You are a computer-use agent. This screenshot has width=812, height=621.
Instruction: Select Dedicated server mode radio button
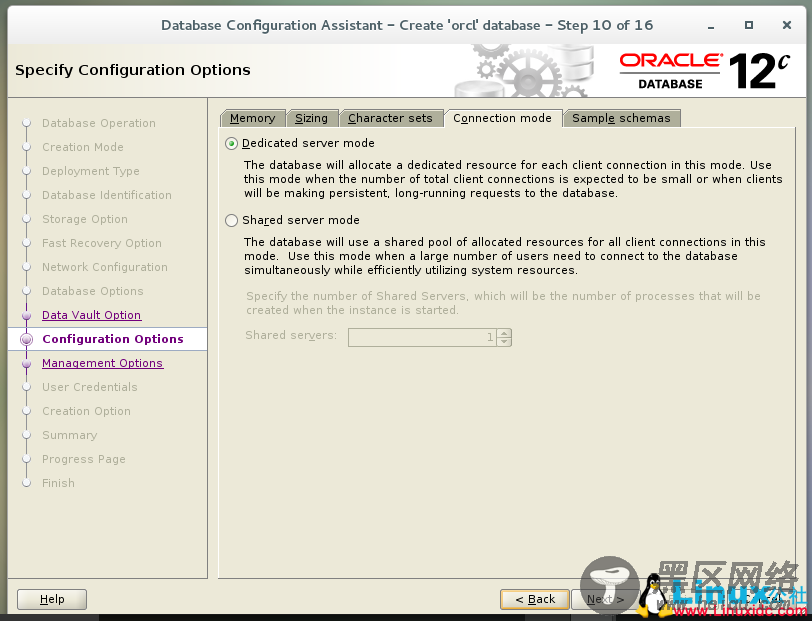pyautogui.click(x=231, y=143)
